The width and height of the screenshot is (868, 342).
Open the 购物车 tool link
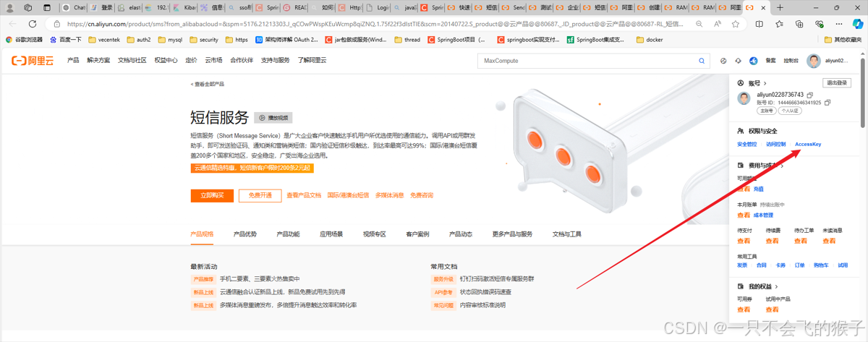[821, 265]
